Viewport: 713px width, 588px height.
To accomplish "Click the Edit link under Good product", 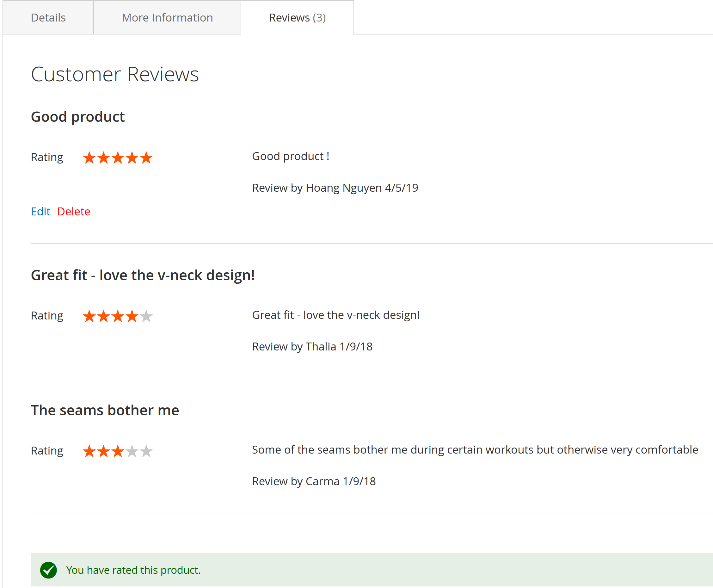I will point(40,211).
